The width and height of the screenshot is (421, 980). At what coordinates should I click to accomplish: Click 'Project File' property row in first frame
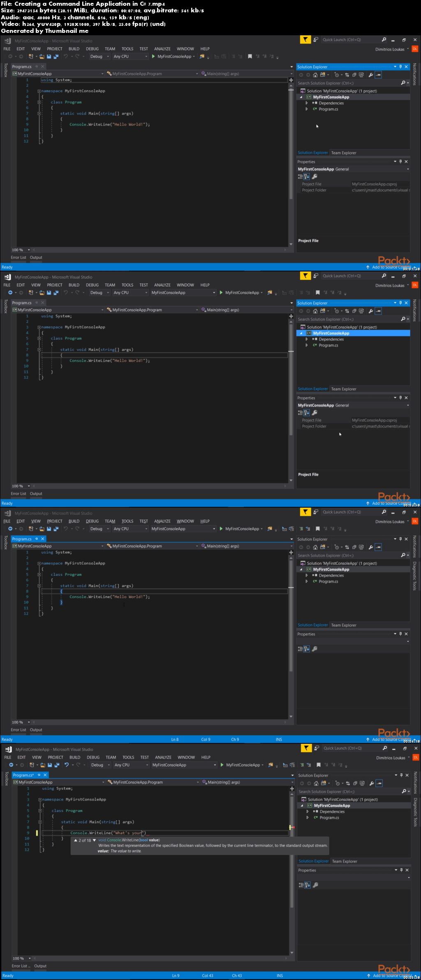point(353,184)
